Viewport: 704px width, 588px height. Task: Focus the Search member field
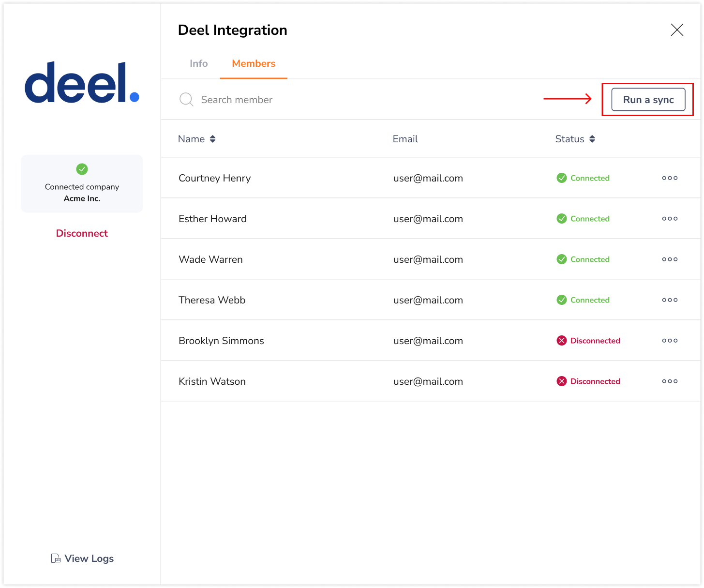237,100
